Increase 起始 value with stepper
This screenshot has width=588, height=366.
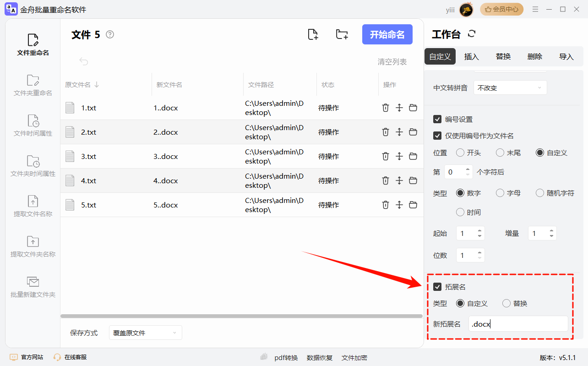coord(480,230)
